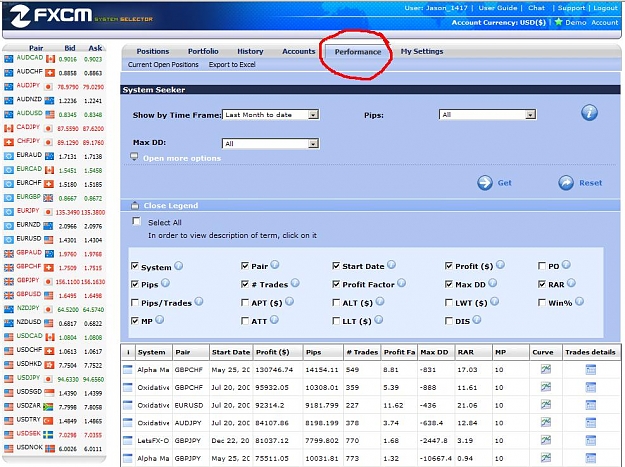View equity curve for Oxidative EURUSD row
Viewport: 625px width, 467px height.
[546, 405]
